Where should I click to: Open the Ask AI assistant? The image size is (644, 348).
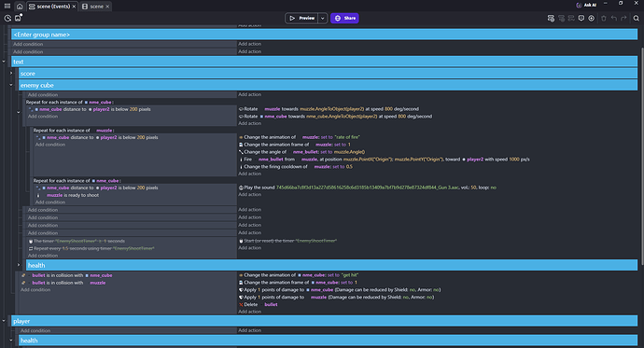(x=586, y=5)
